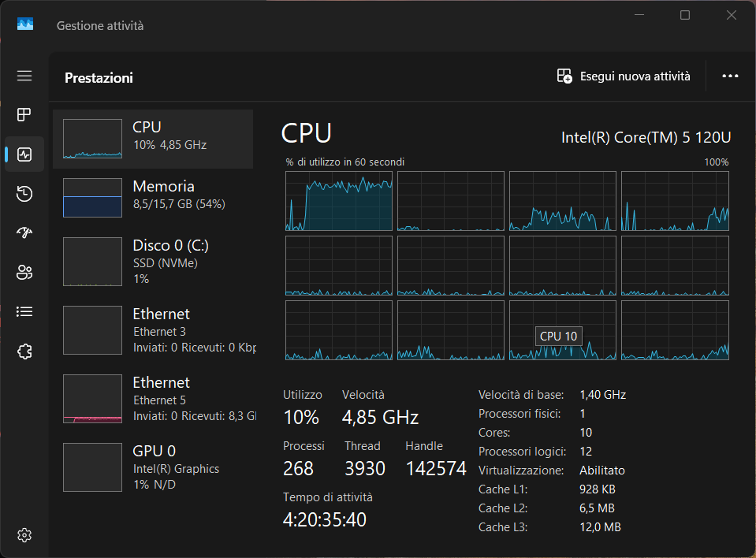Select the Ethernet 3 entry

pyautogui.click(x=153, y=330)
